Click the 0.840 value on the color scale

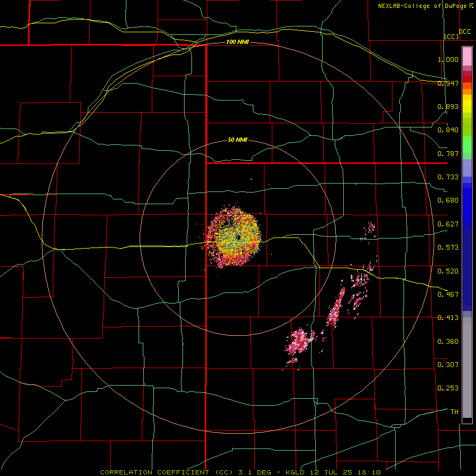coord(448,130)
